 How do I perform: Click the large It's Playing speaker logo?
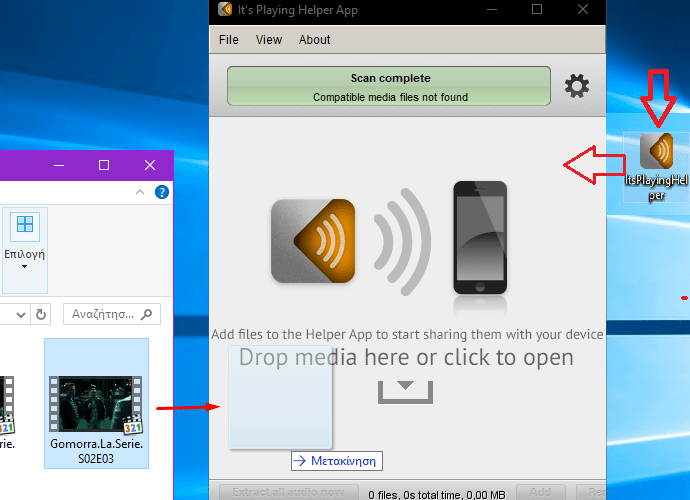click(313, 241)
